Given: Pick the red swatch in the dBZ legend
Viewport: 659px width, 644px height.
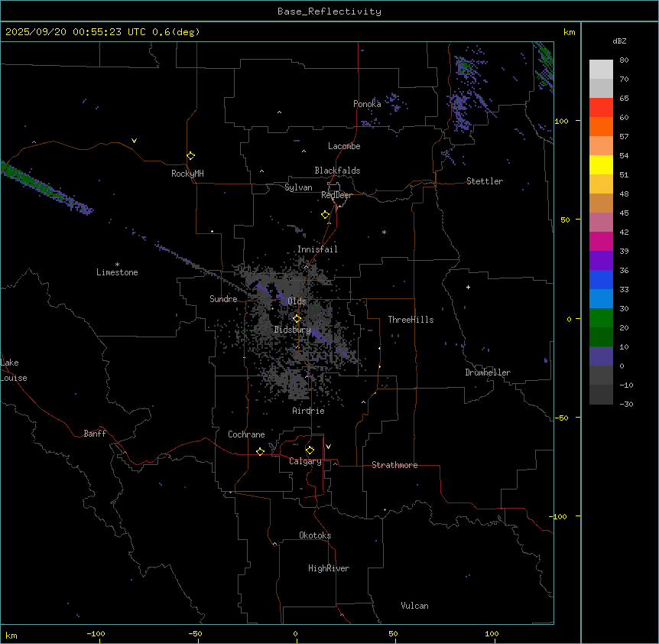Looking at the screenshot, I should (601, 108).
